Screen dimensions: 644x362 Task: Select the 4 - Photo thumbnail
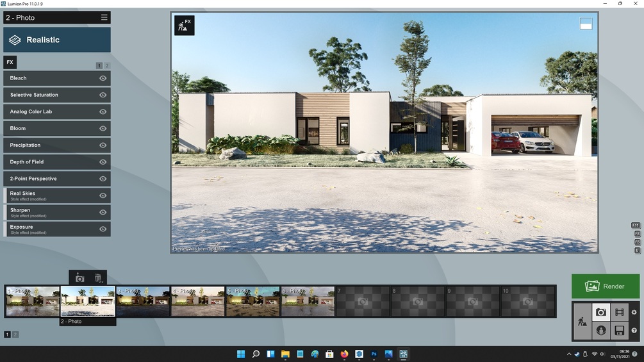(x=198, y=301)
